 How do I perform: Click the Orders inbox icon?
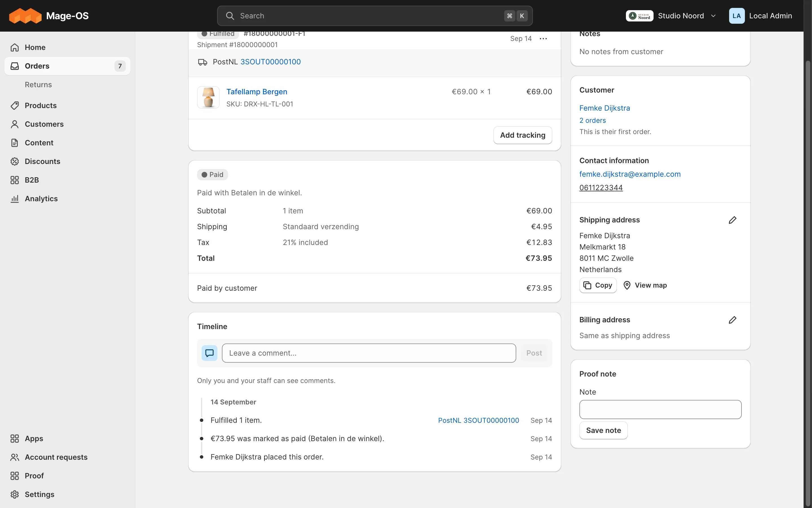[14, 66]
